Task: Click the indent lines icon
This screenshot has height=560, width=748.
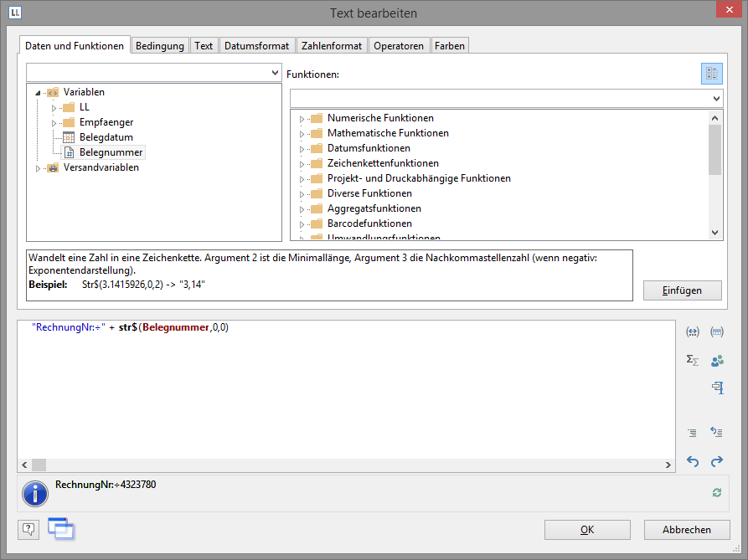Action: click(692, 433)
